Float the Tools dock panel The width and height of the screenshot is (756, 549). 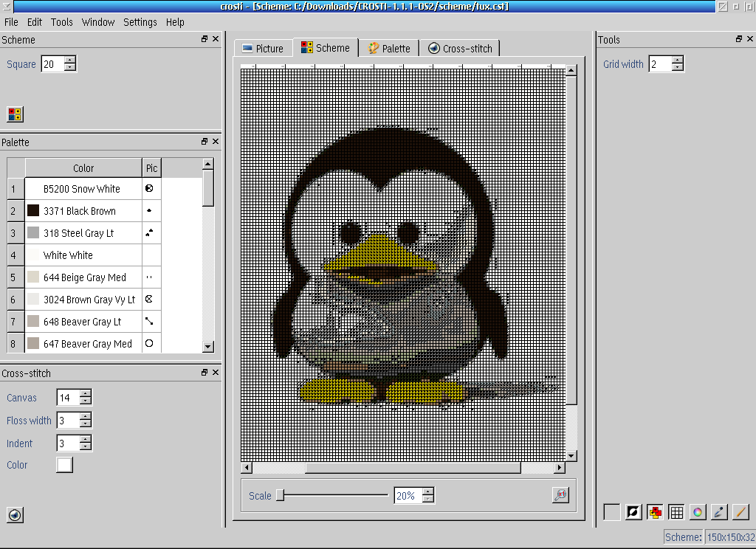(738, 39)
